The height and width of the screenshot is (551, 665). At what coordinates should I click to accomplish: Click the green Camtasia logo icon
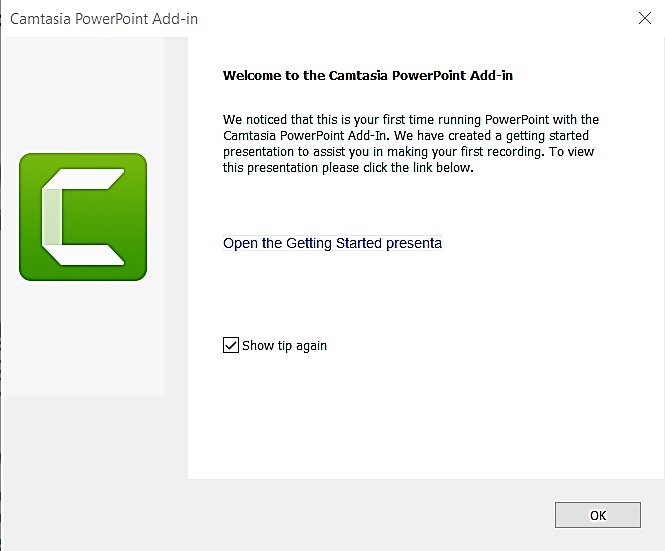pyautogui.click(x=83, y=217)
